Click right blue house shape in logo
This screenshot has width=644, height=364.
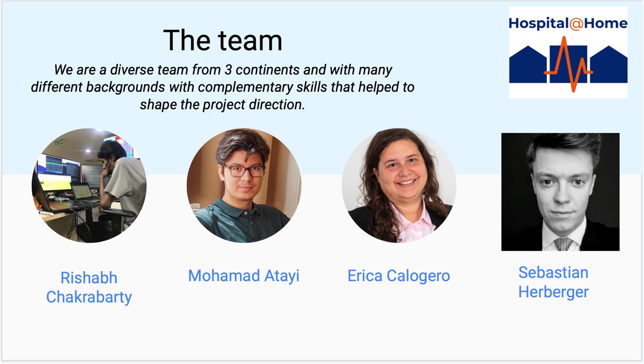pos(609,65)
